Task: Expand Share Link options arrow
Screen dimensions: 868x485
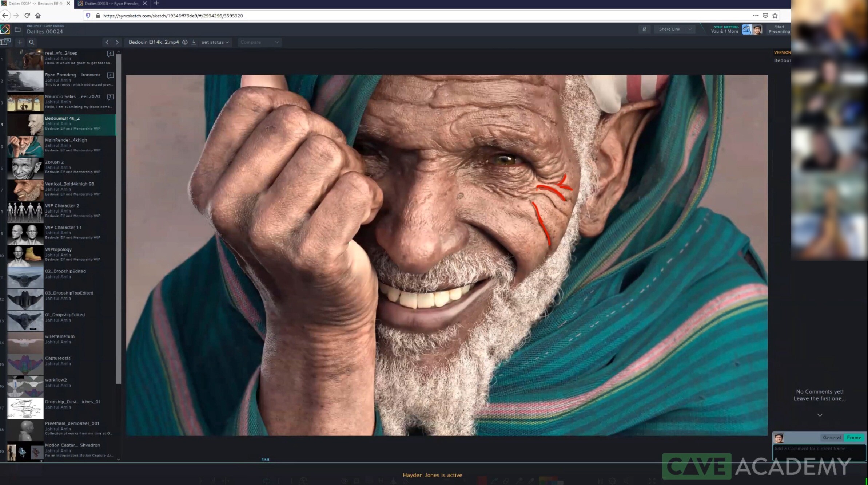Action: 690,29
